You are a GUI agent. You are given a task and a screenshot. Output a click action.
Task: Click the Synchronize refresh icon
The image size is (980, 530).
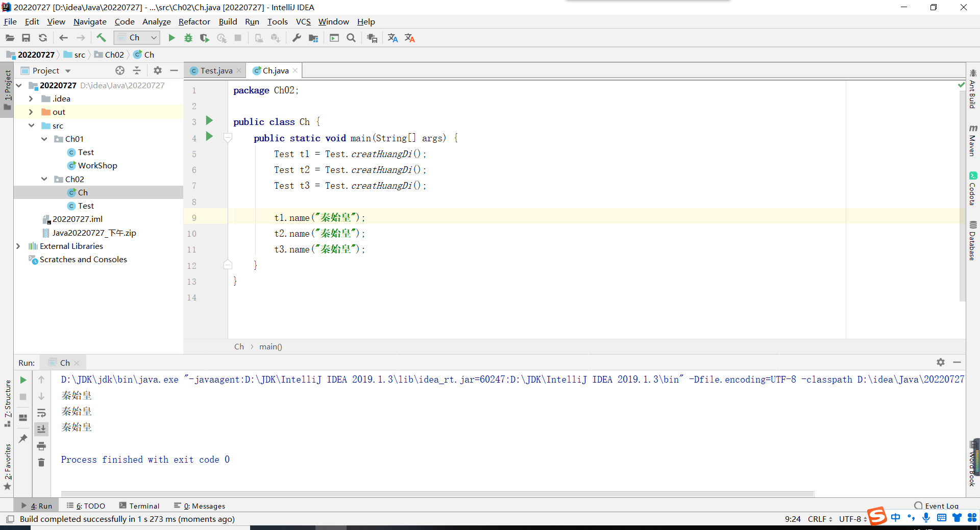click(x=43, y=38)
